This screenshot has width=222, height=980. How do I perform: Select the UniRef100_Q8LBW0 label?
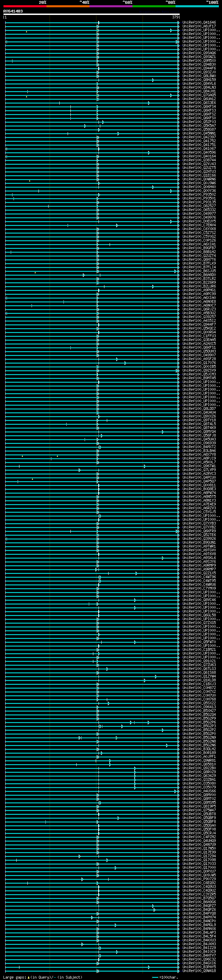[199, 76]
